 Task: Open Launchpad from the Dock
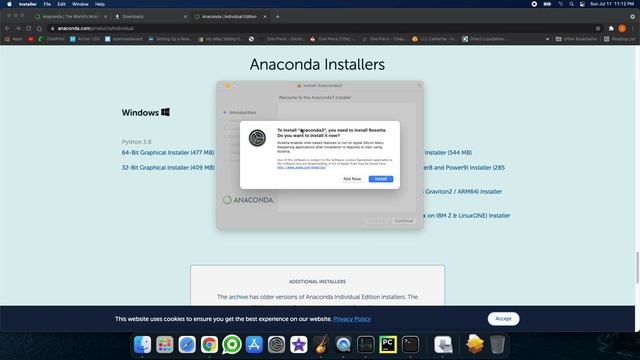(165, 344)
